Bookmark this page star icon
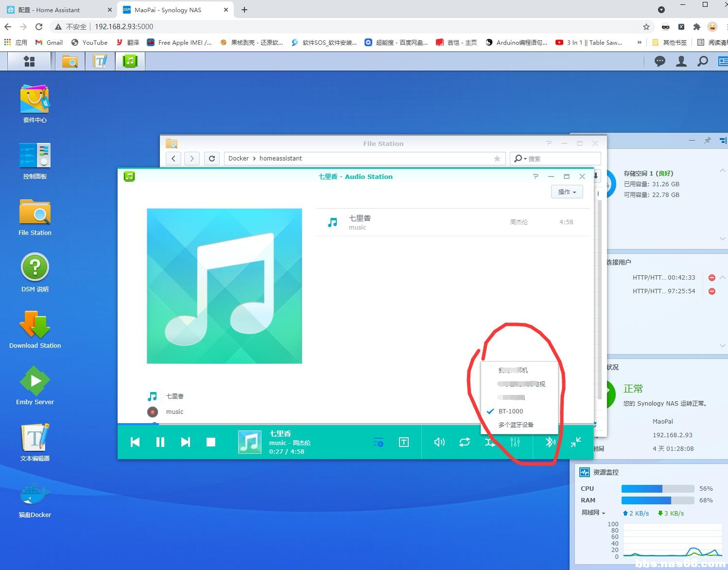Viewport: 728px width, 570px height. (646, 27)
